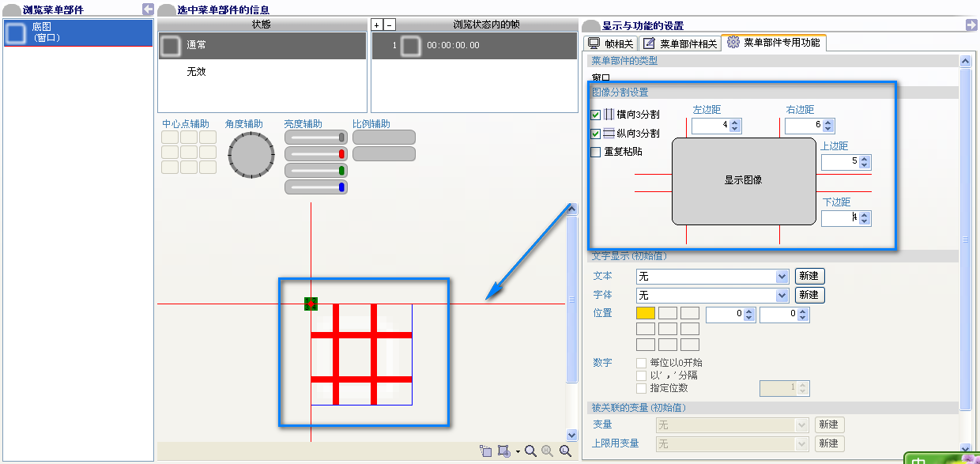Collapse the 浏览菜单部件 panel with the left arrow
Screen dimensions: 980x464
point(148,9)
